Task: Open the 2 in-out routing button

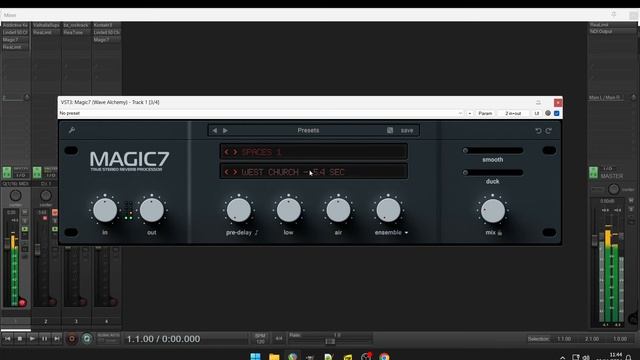Action: tap(513, 113)
